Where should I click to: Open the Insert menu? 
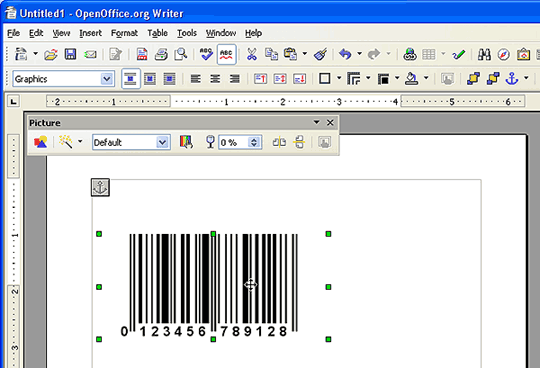tap(91, 33)
